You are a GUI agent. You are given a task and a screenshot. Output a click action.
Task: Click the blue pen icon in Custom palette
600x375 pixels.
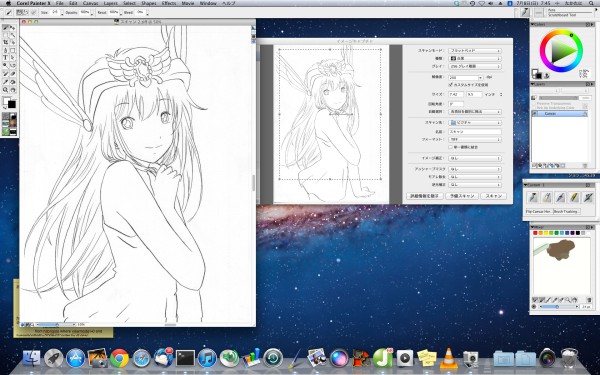pos(560,198)
